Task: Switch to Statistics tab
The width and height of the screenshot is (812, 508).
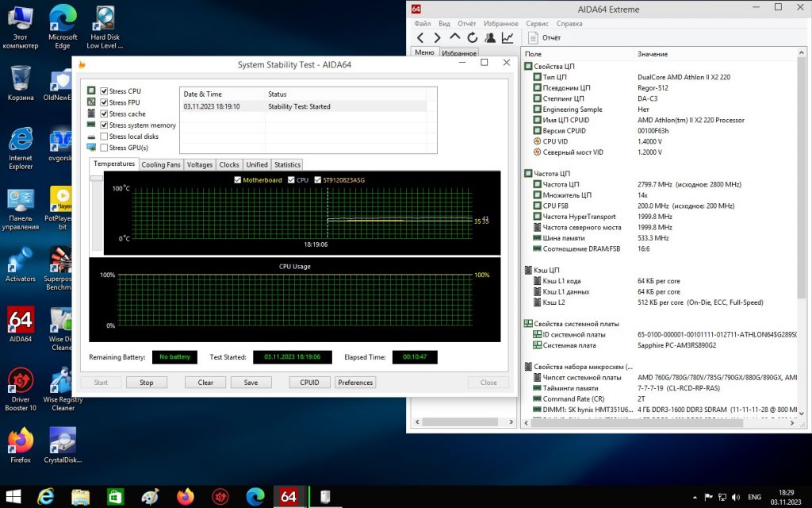Action: (287, 164)
